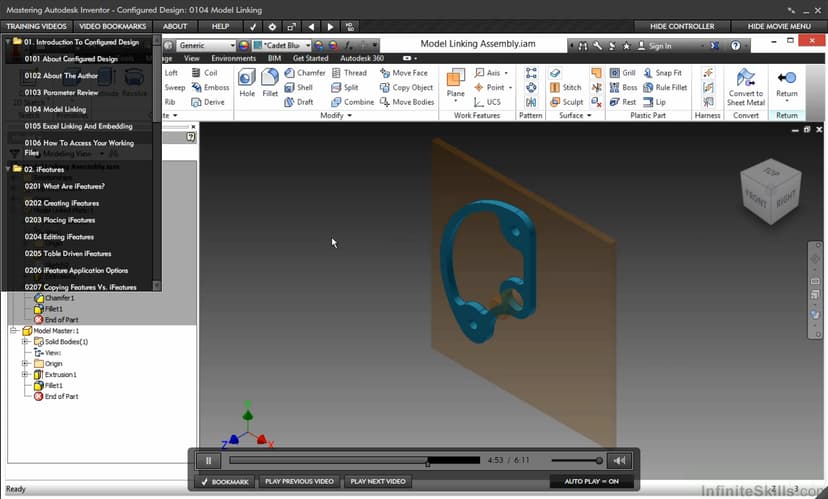Screen dimensions: 828x499
Task: Select the Derive tool
Action: pos(208,102)
